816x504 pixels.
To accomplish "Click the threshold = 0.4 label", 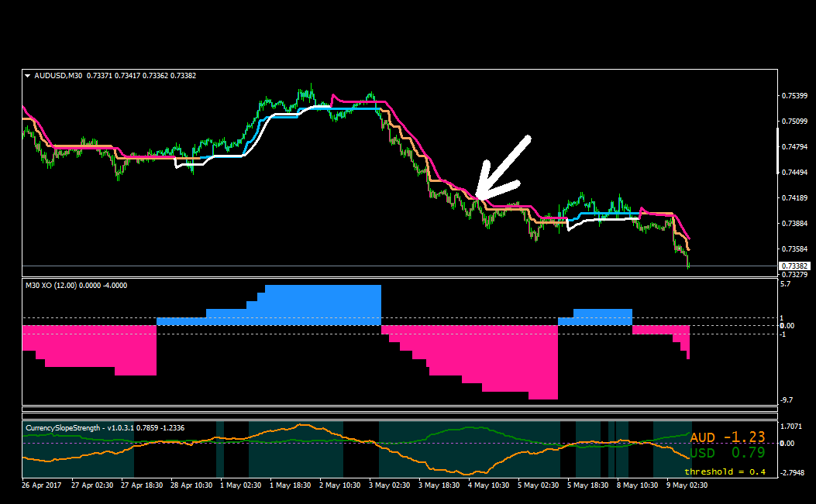I will point(725,471).
